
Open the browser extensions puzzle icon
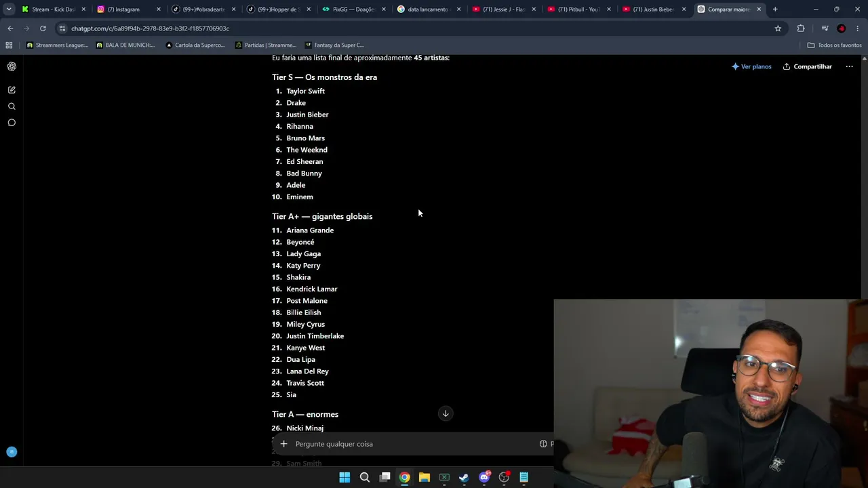coord(801,28)
